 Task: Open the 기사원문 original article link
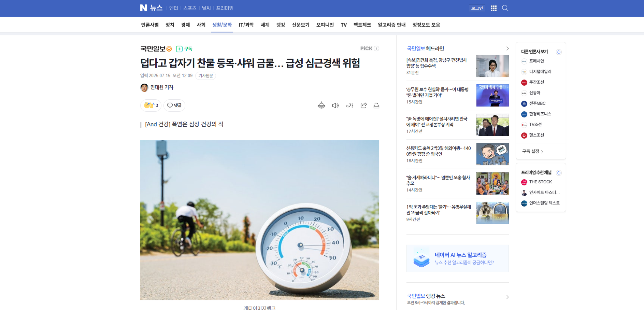(205, 76)
